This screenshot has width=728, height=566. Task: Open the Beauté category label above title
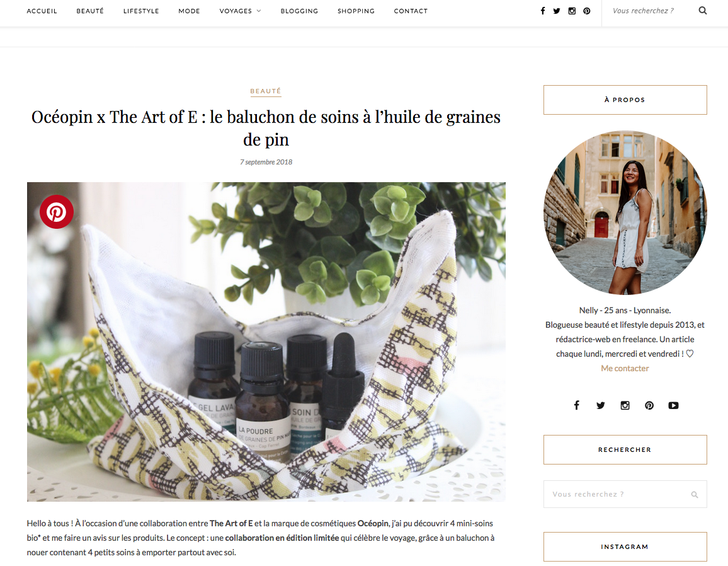coord(266,91)
